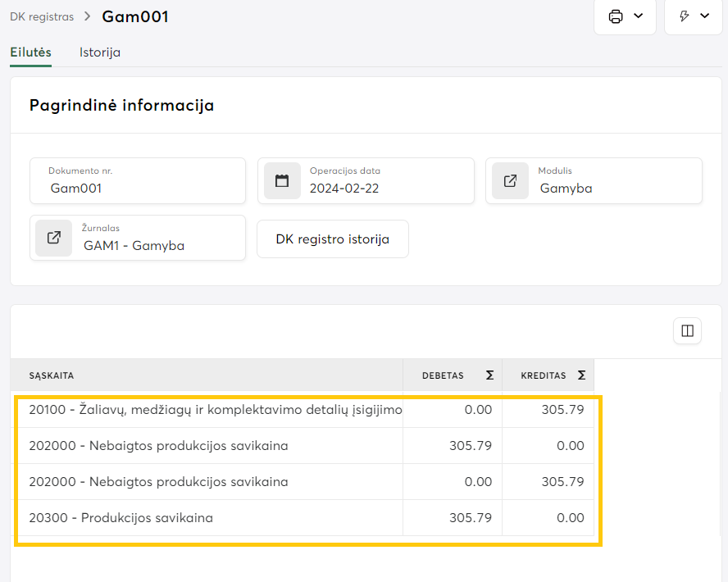Click the Debetas column header
The image size is (728, 582).
pyautogui.click(x=443, y=375)
